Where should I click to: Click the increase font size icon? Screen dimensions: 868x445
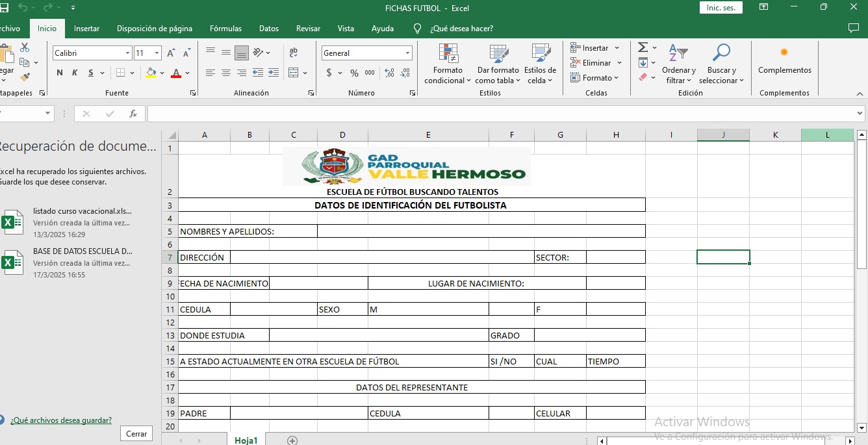pyautogui.click(x=171, y=53)
